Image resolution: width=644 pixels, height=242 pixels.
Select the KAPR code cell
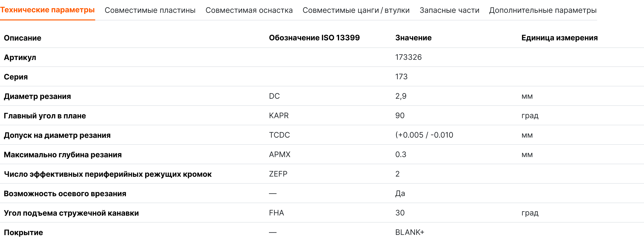coord(279,116)
